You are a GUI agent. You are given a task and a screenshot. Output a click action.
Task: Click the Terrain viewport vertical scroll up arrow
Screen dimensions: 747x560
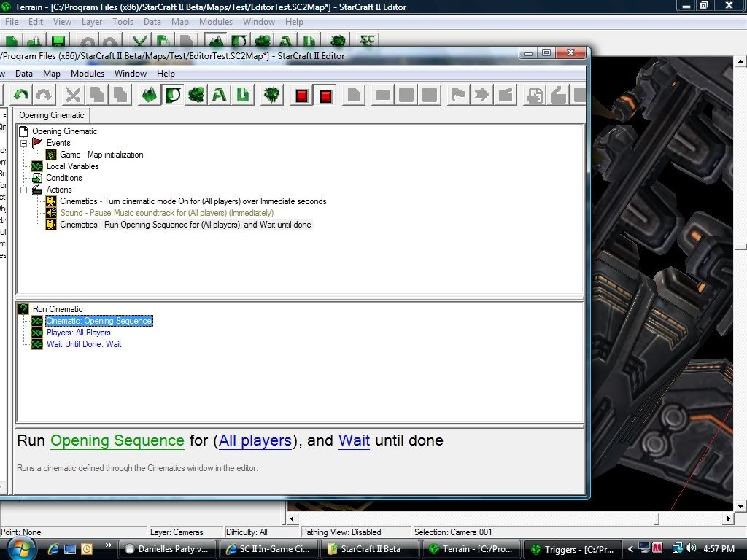[x=740, y=61]
